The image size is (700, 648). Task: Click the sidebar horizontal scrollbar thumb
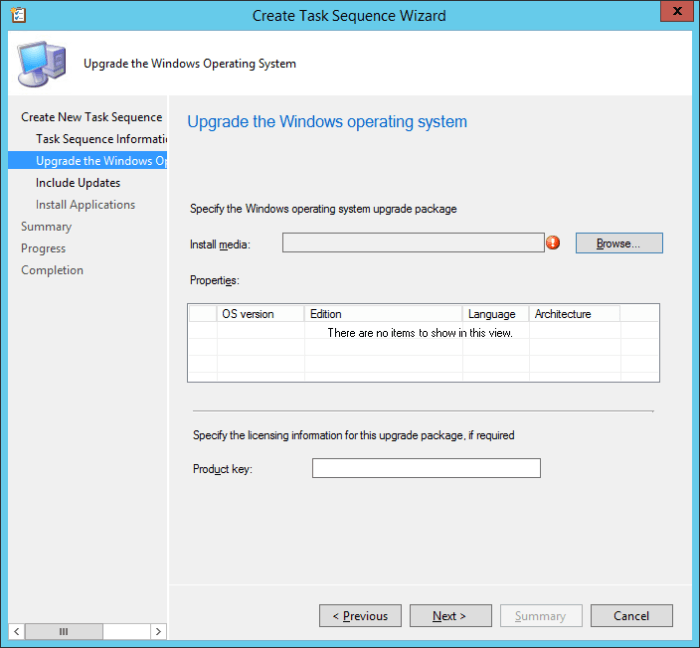point(64,631)
